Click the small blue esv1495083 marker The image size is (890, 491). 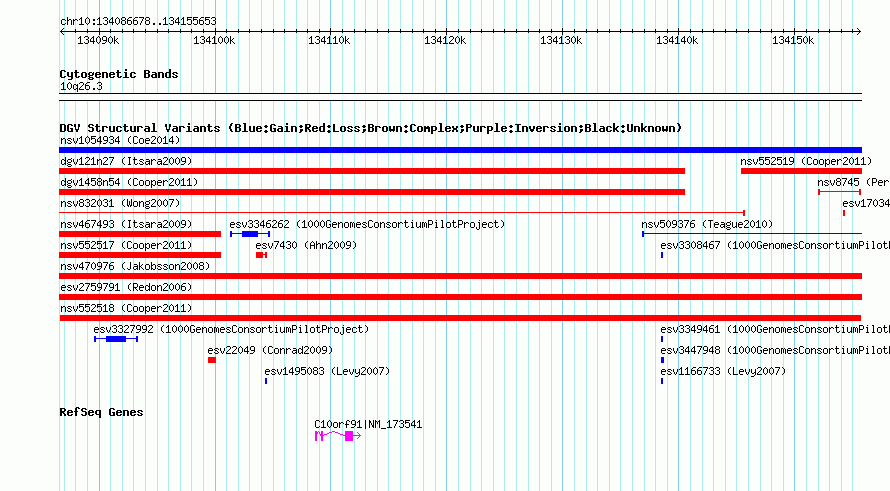tap(266, 381)
